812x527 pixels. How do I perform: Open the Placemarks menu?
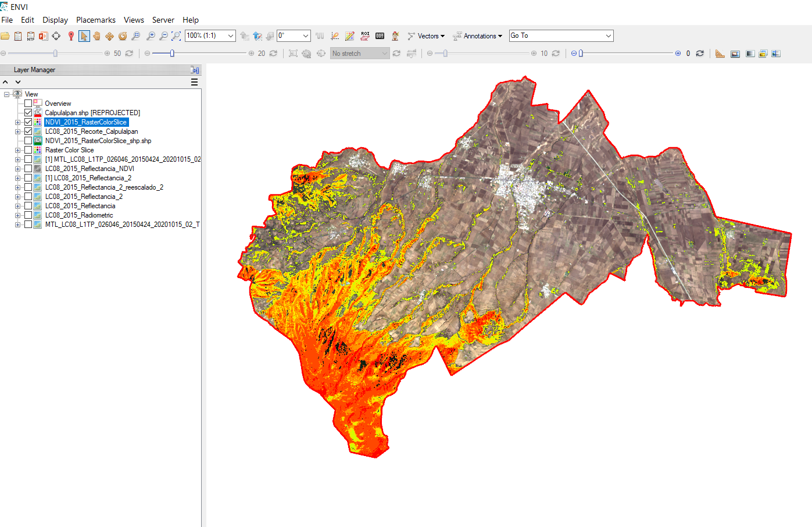(x=95, y=20)
